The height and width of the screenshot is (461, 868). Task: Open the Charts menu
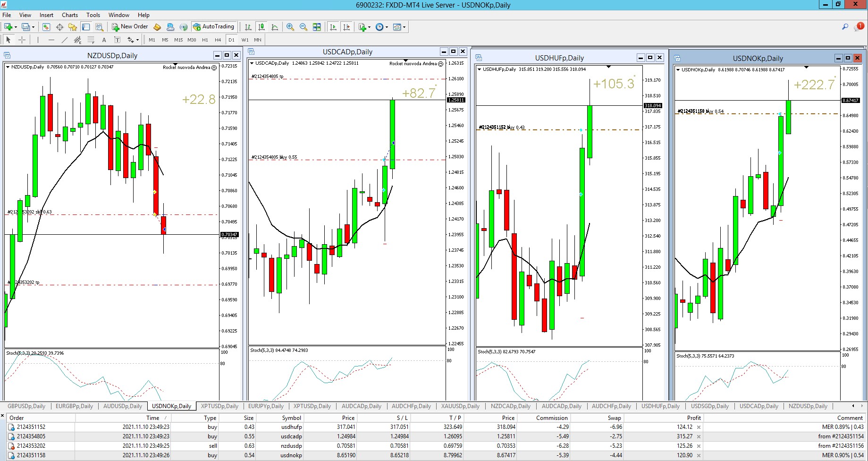tap(70, 15)
